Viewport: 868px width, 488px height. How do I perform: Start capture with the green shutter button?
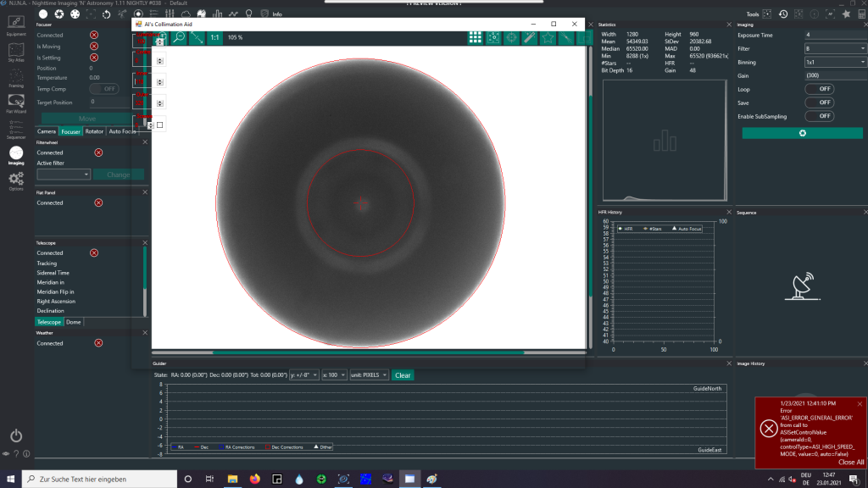click(802, 133)
